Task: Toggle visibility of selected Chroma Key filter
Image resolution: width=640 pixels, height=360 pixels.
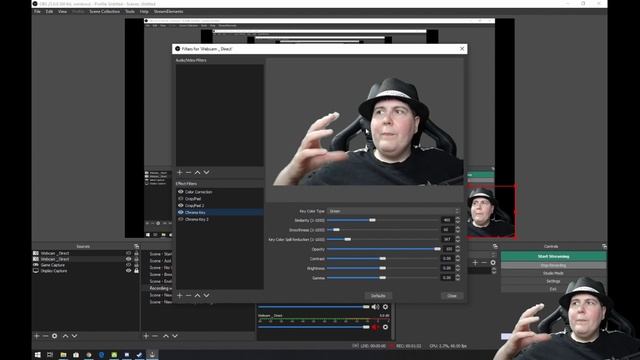Action: coord(180,212)
